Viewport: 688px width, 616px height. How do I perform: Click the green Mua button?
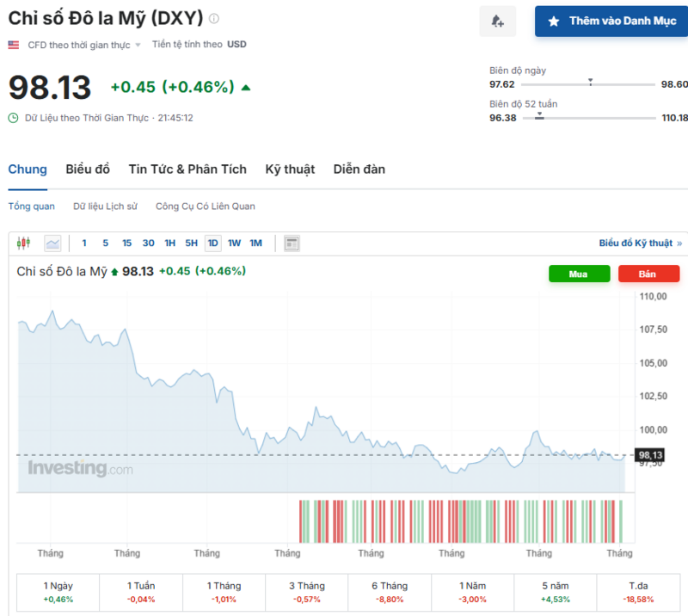(x=579, y=274)
